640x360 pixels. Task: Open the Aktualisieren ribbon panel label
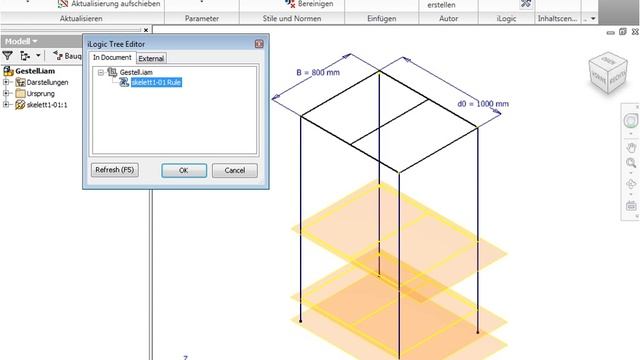[x=81, y=18]
